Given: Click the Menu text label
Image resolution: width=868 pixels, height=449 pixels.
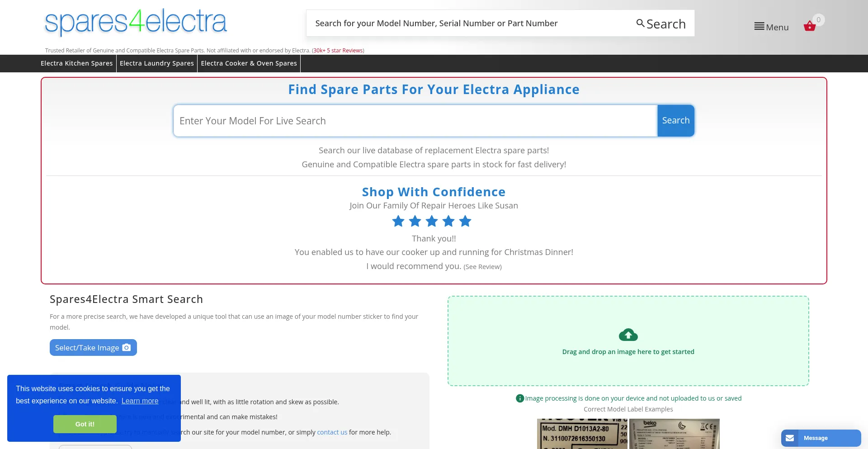Looking at the screenshot, I should [x=777, y=27].
